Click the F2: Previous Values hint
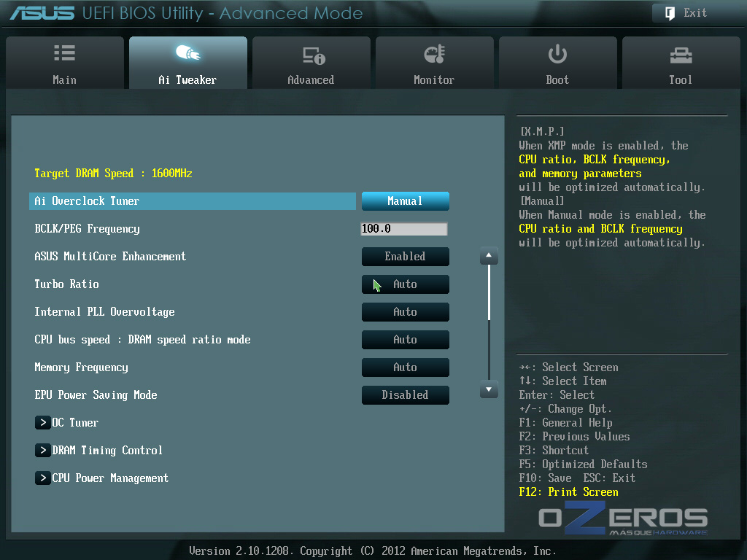This screenshot has width=747, height=560. point(574,436)
